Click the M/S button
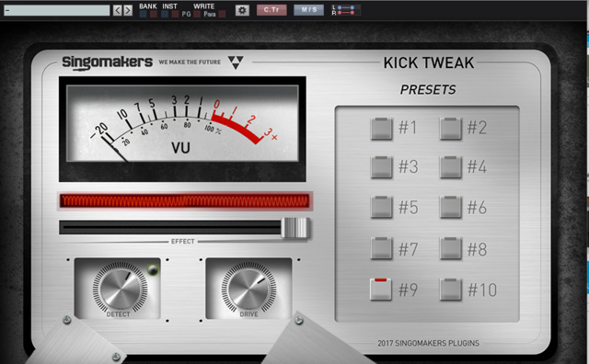Viewport: 589px width, 364px height. [309, 10]
